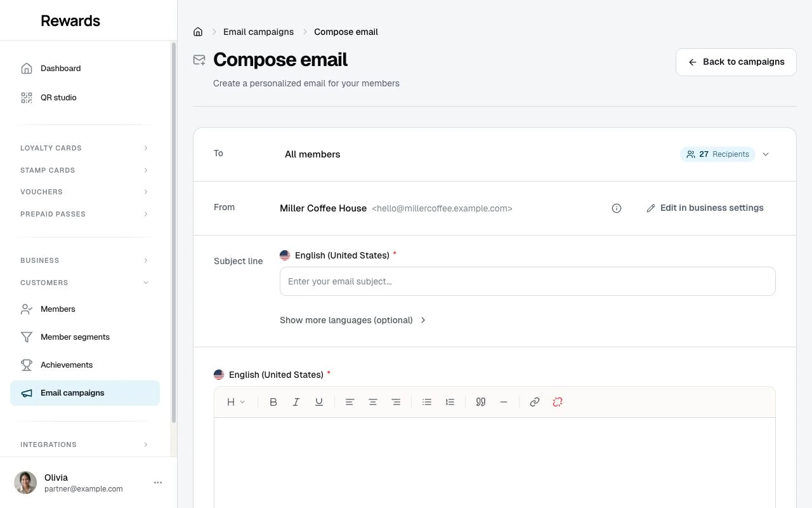Image resolution: width=812 pixels, height=508 pixels.
Task: Click Back to campaigns button
Action: (x=736, y=62)
